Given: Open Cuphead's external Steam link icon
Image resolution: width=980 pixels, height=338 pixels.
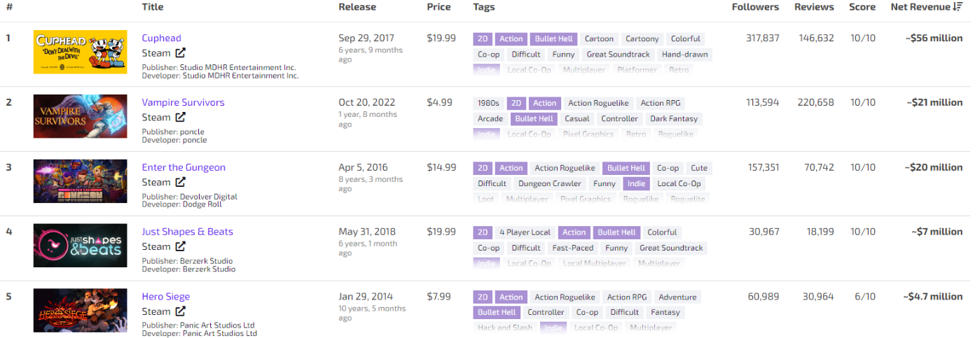Looking at the screenshot, I should (x=180, y=53).
